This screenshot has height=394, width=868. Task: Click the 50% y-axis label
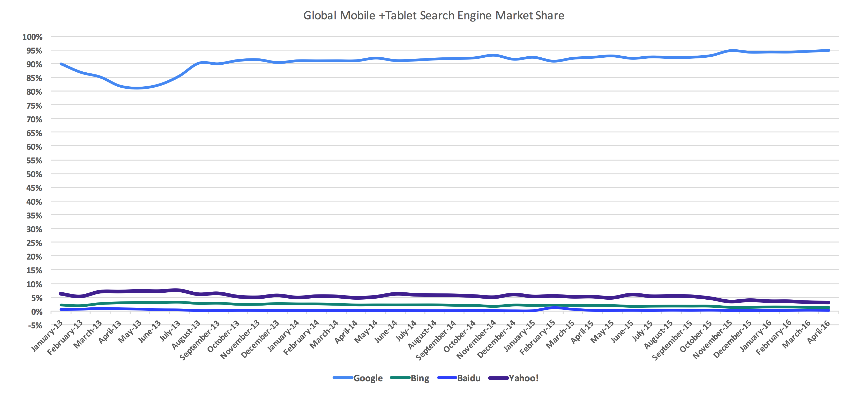[x=34, y=174]
